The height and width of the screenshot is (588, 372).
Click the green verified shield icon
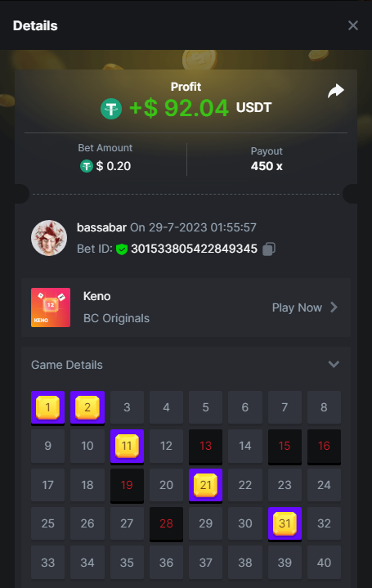pyautogui.click(x=122, y=249)
